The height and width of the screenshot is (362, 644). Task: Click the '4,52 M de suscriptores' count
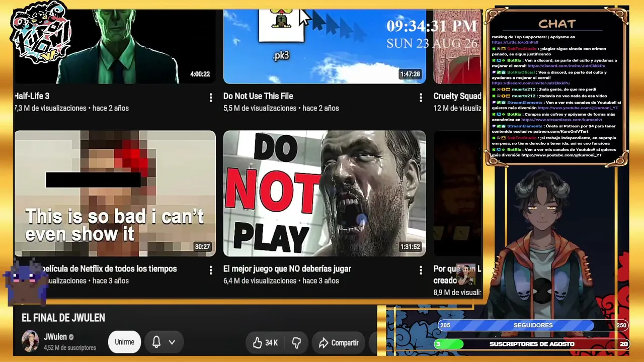(69, 348)
